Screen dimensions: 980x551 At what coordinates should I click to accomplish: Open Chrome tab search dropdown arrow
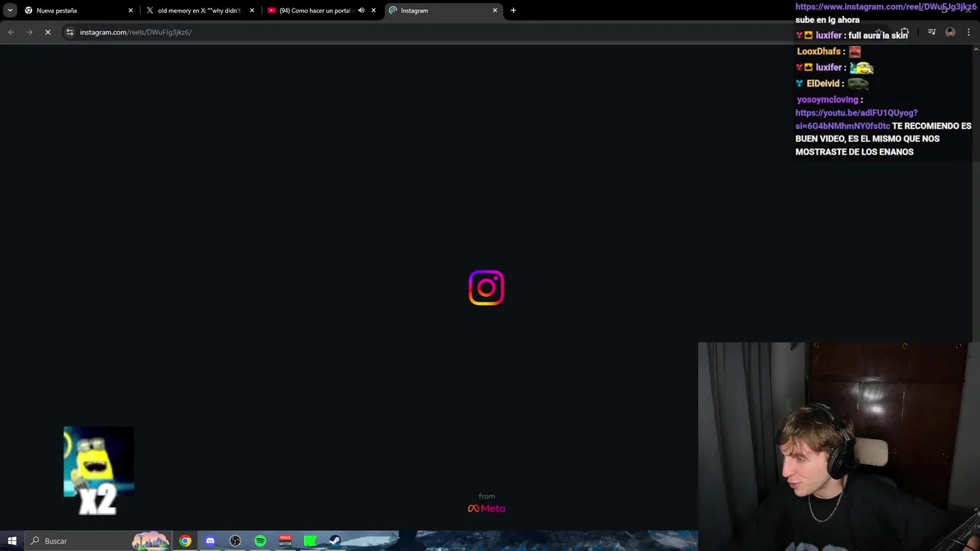click(x=10, y=11)
